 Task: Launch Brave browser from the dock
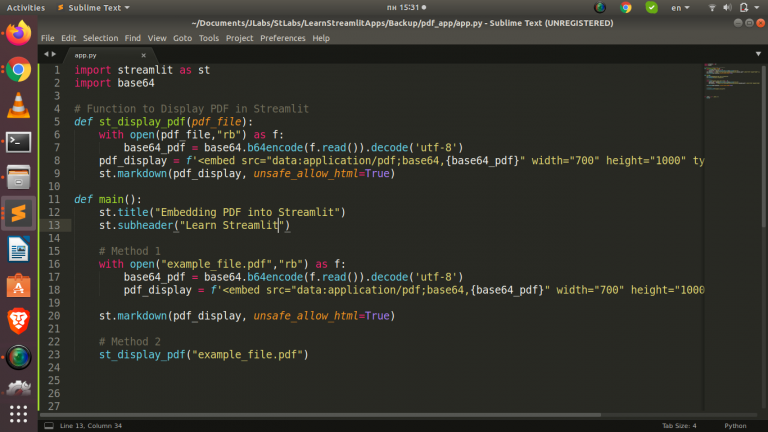coord(18,320)
